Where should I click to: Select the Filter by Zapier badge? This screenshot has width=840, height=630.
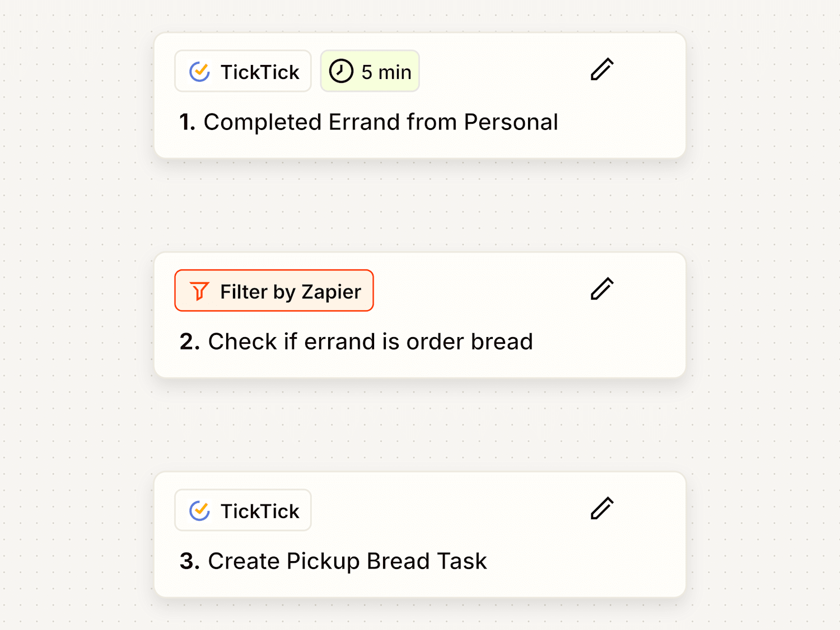tap(274, 291)
